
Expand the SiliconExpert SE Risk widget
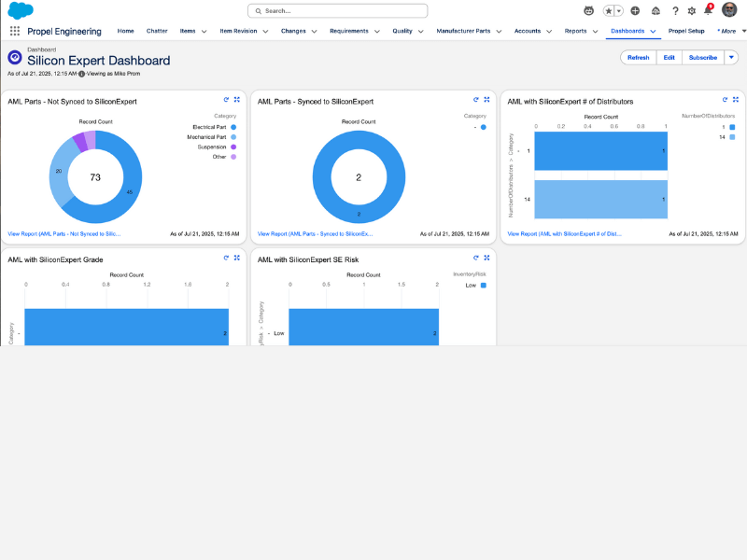(486, 258)
